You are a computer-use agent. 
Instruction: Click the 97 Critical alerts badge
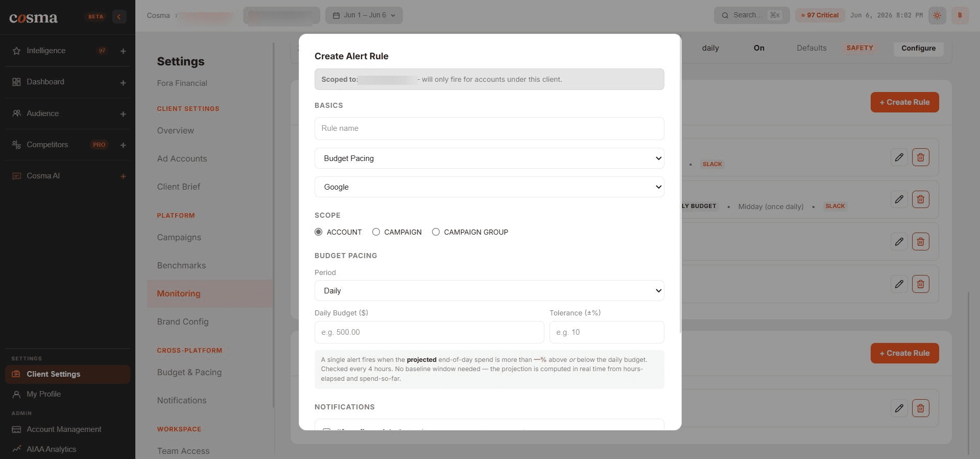coord(820,15)
